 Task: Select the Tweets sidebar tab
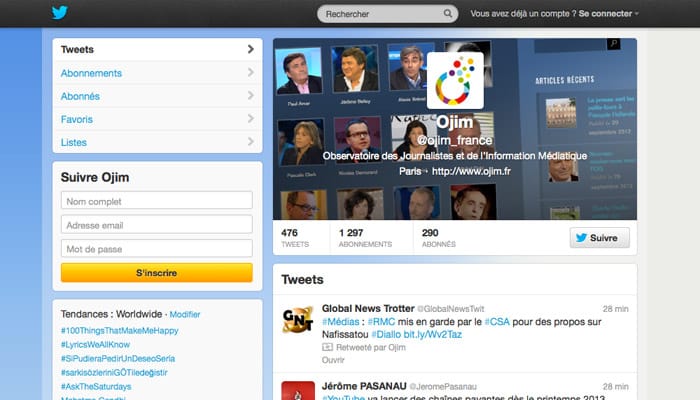[x=157, y=49]
